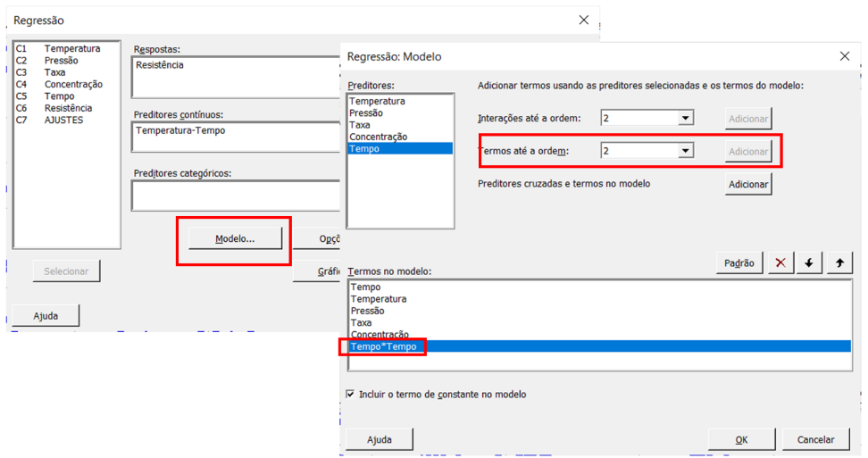Select Concentração in Preditores list
The image size is (868, 458).
click(400, 137)
